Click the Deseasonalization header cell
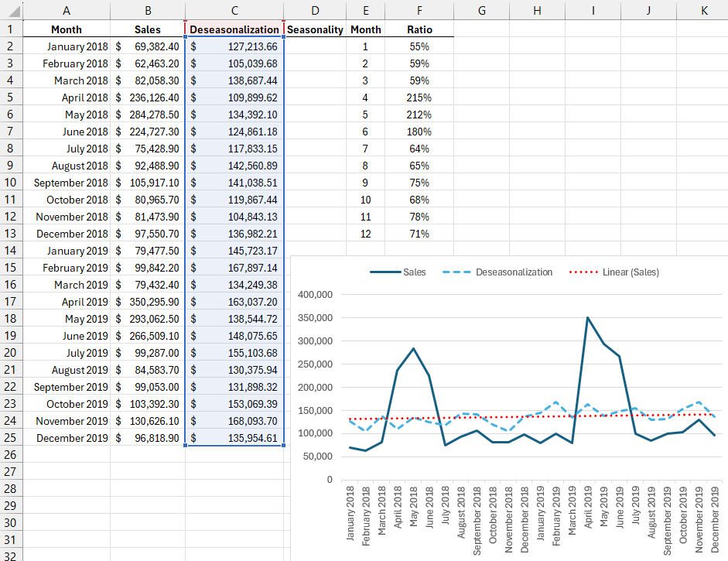The width and height of the screenshot is (728, 561). 234,29
